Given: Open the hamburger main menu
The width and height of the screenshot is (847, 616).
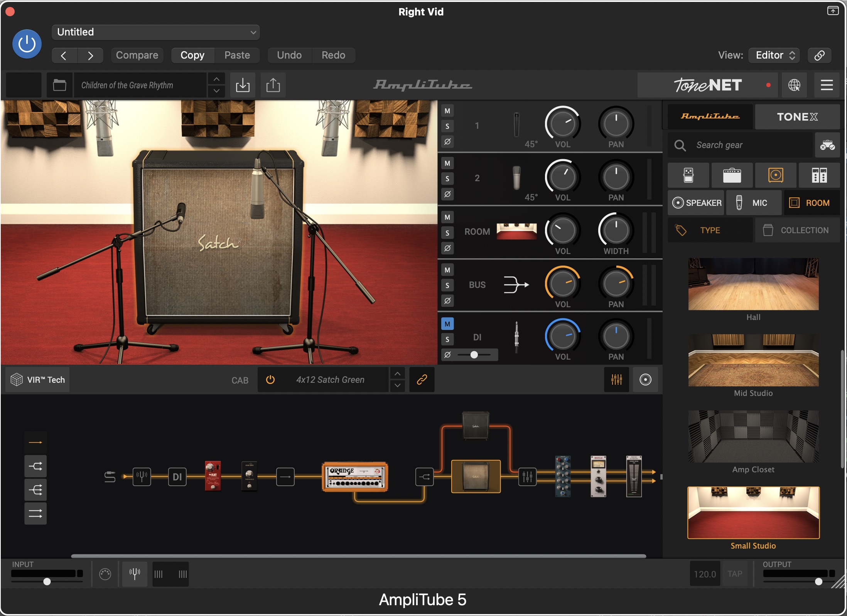Looking at the screenshot, I should pos(827,85).
